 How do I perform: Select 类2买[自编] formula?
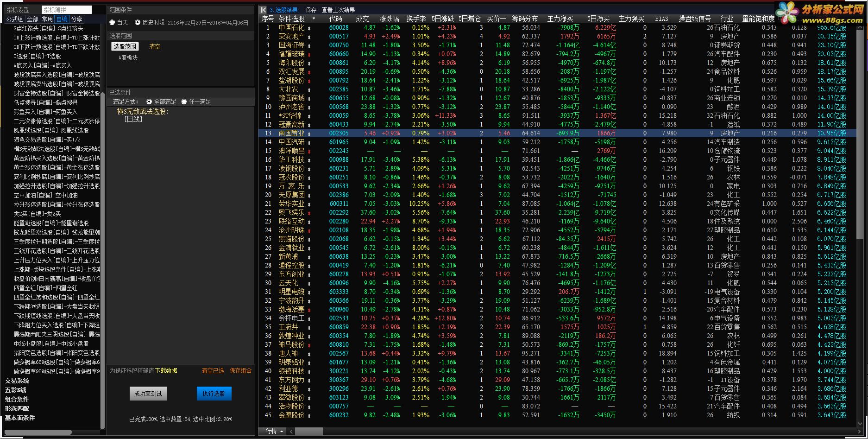[x=37, y=214]
